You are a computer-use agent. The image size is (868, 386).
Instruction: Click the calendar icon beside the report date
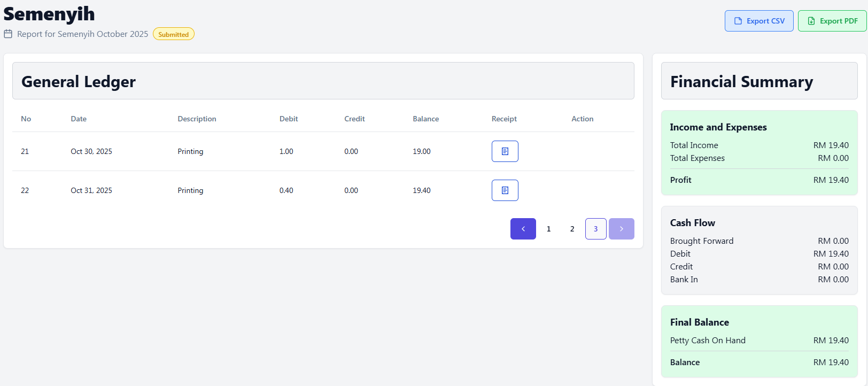[8, 34]
